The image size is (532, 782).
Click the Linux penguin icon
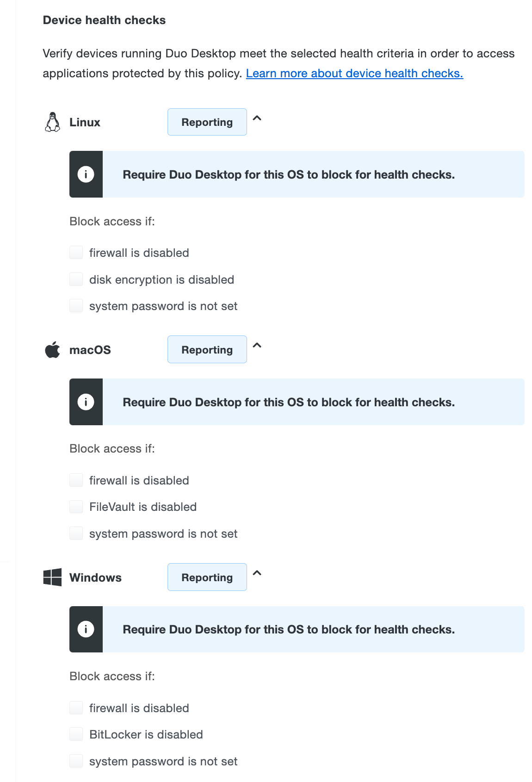point(52,122)
